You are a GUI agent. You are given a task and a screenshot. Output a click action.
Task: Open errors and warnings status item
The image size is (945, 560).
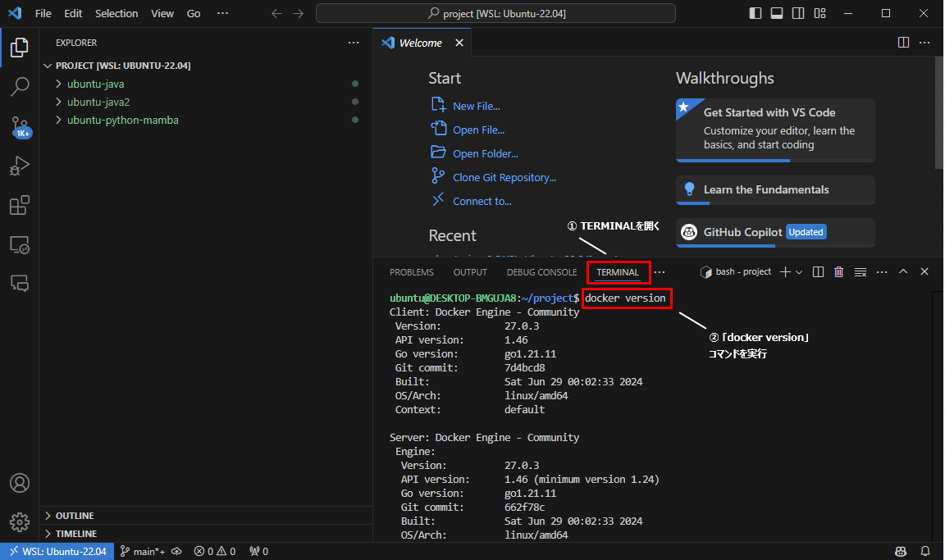tap(215, 551)
